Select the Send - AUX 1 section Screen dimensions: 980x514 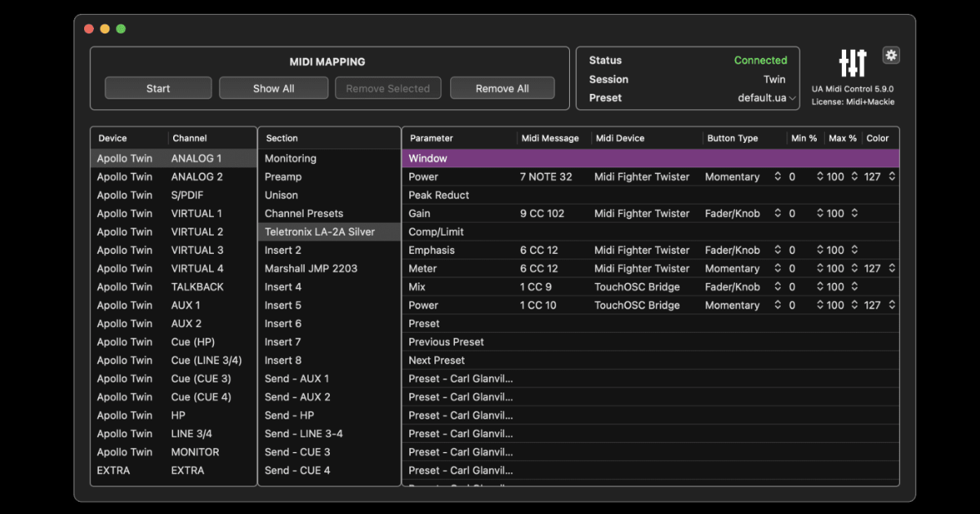(x=329, y=379)
